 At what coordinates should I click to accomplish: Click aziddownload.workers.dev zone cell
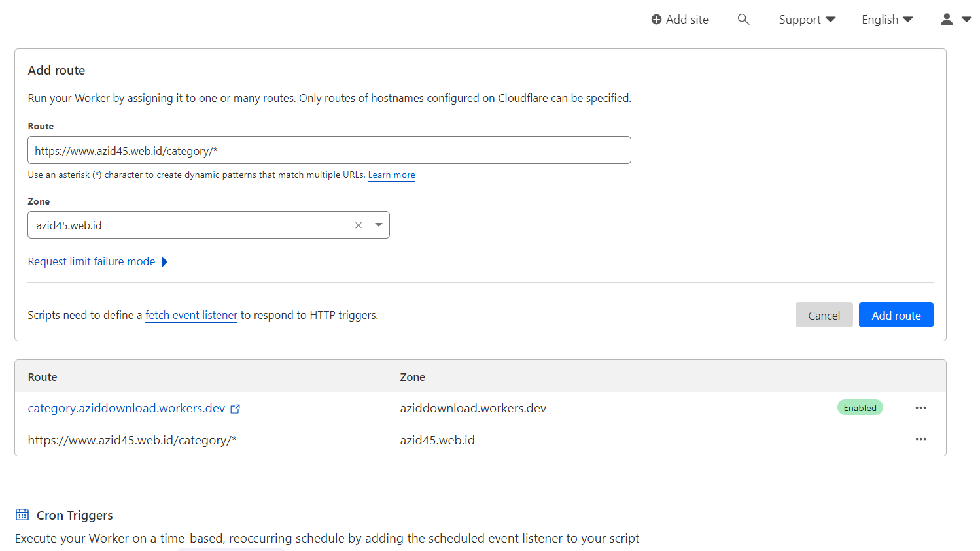point(473,408)
